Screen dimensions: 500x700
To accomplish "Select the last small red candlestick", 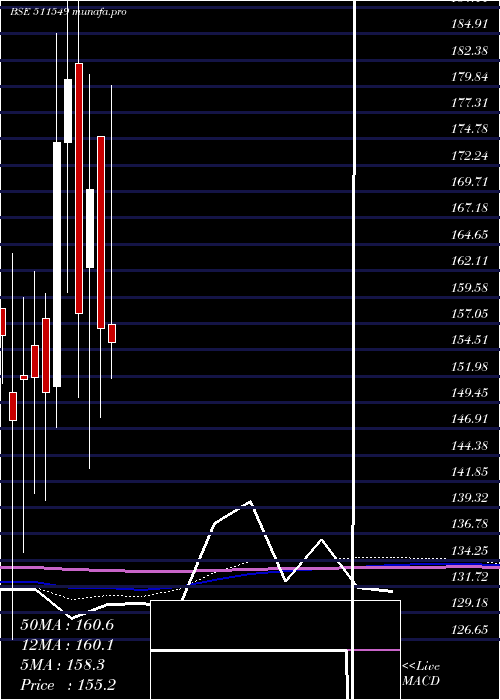I will pos(112,333).
